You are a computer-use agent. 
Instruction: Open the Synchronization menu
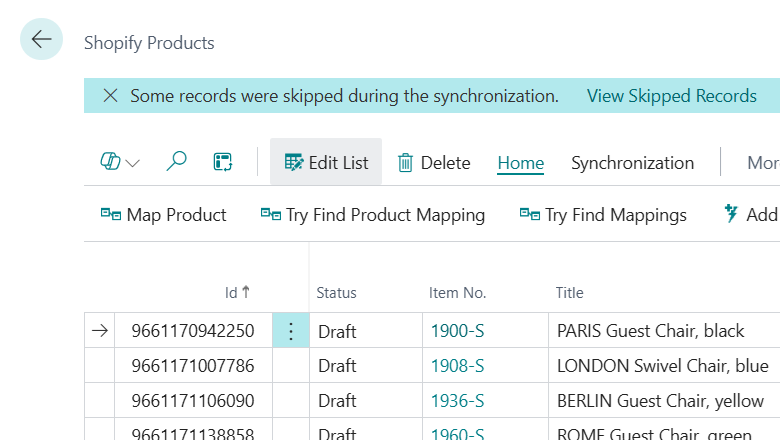[632, 162]
